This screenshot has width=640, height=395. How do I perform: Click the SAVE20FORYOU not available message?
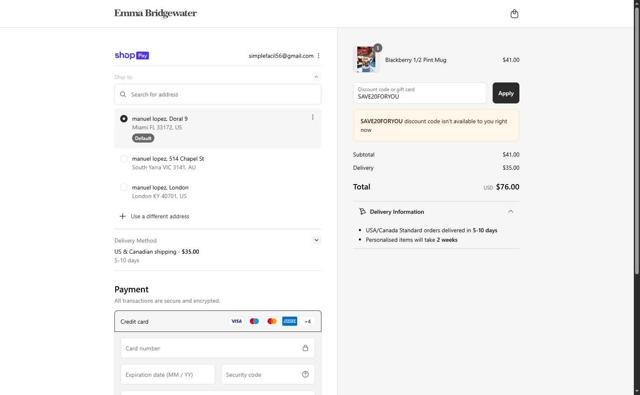pyautogui.click(x=436, y=126)
